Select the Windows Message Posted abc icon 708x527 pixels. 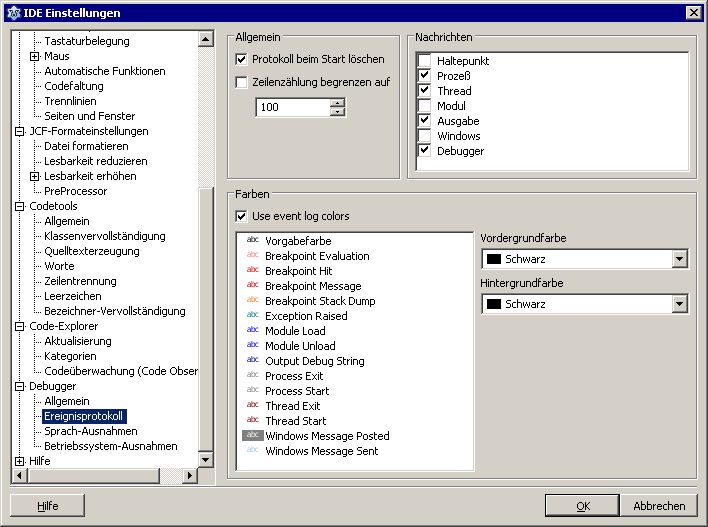pyautogui.click(x=253, y=436)
